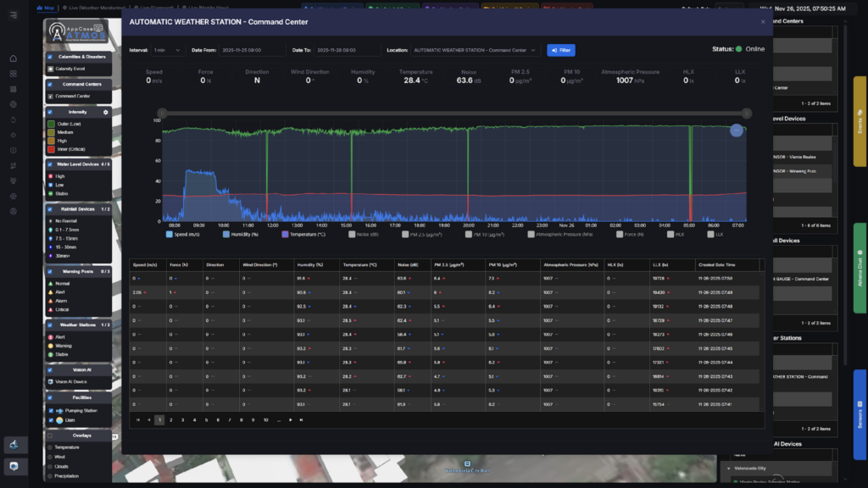
Task: Sort by Humidity (%) column header
Action: point(315,265)
